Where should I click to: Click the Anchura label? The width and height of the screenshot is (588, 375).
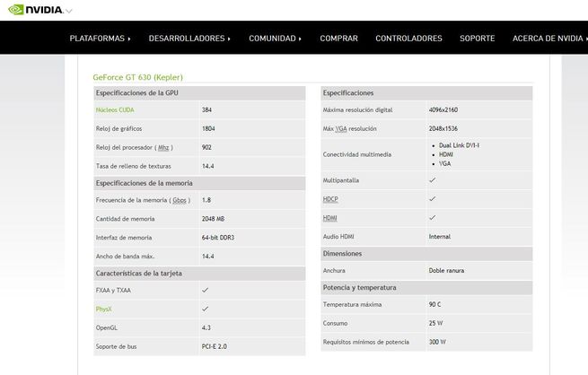pos(334,270)
